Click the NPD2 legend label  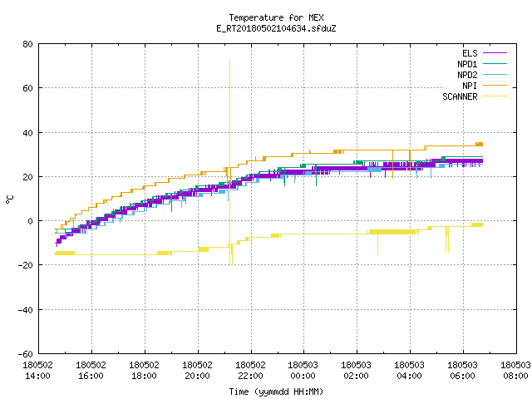[x=467, y=75]
